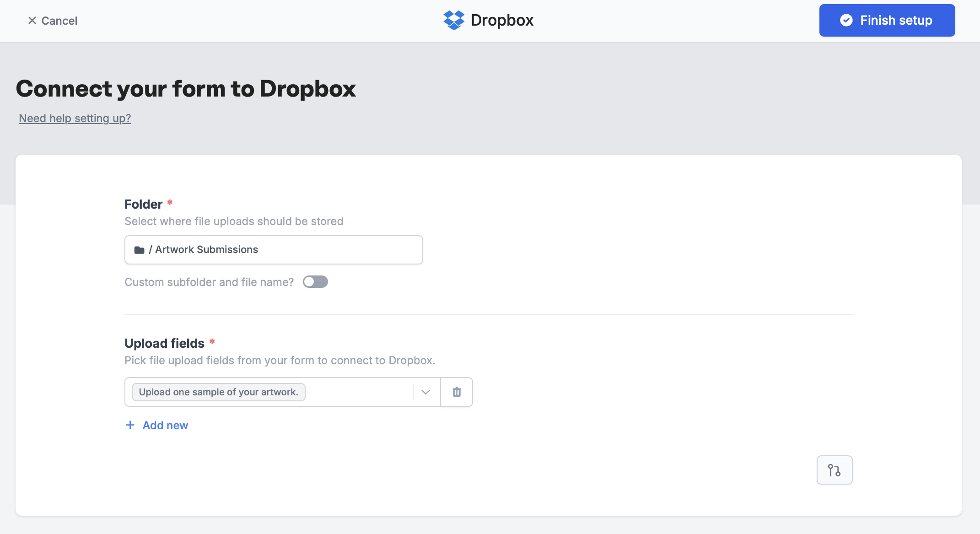980x534 pixels.
Task: Click Cancel to exit the setup
Action: coord(53,21)
